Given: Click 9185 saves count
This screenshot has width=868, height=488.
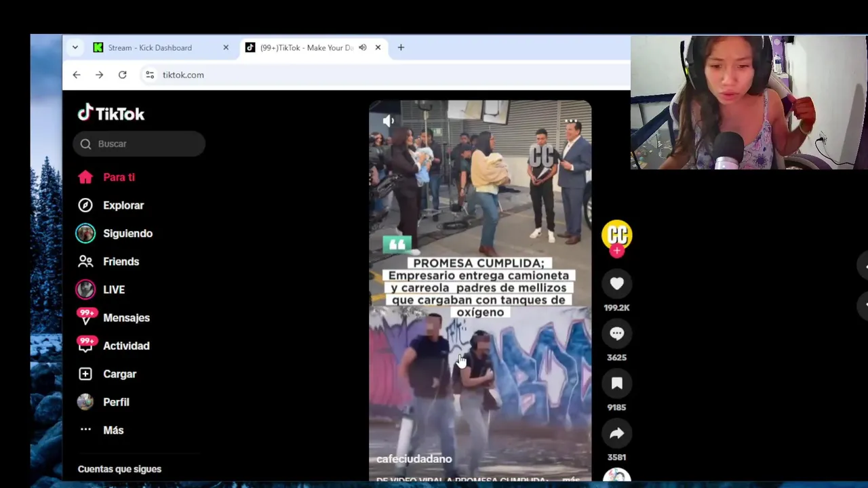Looking at the screenshot, I should pos(616,407).
